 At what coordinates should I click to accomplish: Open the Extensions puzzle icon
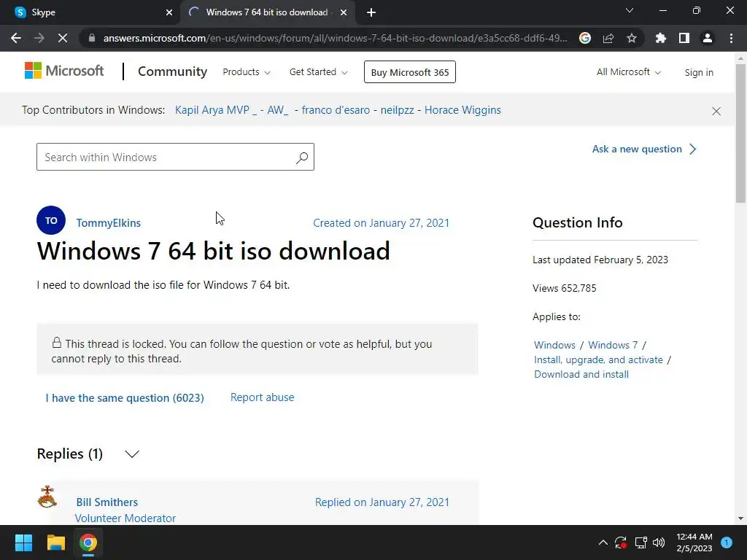pyautogui.click(x=661, y=38)
